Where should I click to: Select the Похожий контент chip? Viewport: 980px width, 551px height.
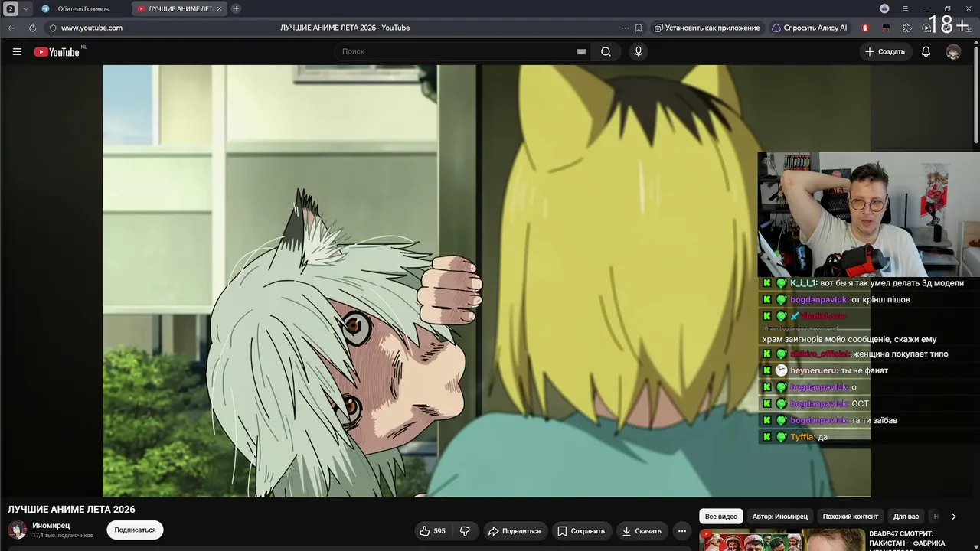coord(850,517)
